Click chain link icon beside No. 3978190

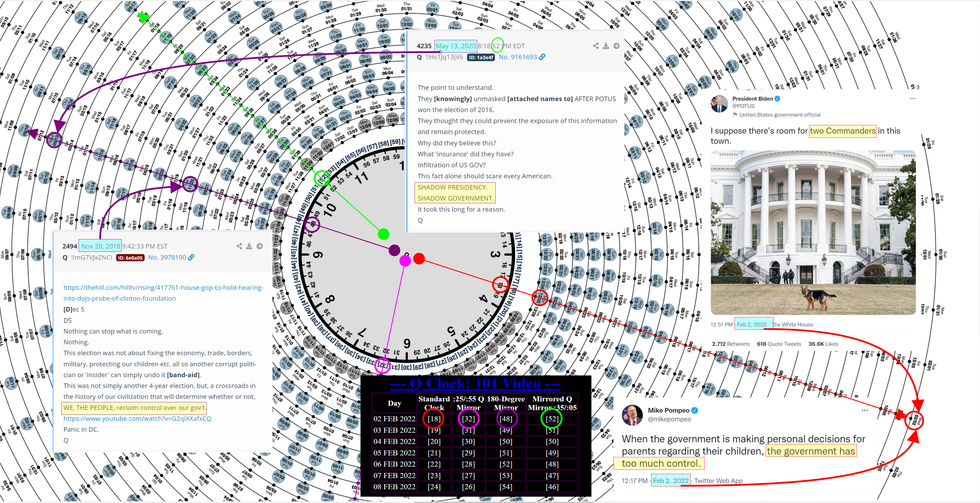pyautogui.click(x=191, y=257)
